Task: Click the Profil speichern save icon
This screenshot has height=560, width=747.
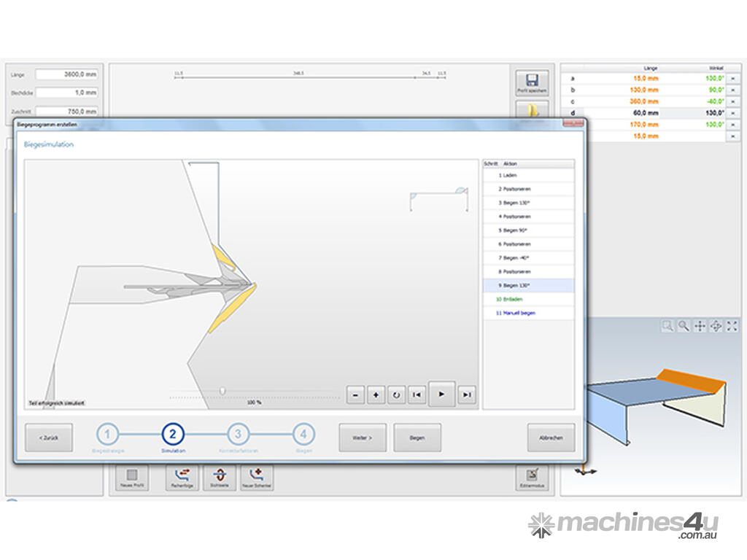Action: pos(532,82)
